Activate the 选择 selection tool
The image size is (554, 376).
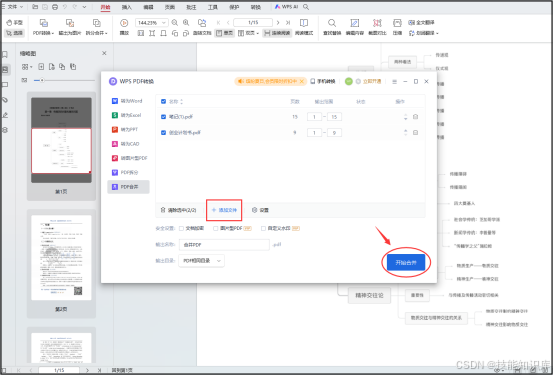[x=14, y=33]
